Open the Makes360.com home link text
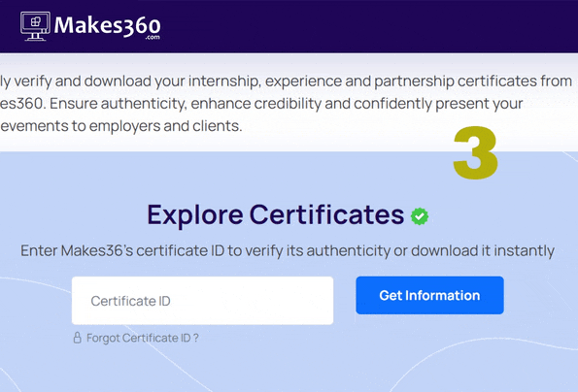The image size is (578, 392). (107, 27)
